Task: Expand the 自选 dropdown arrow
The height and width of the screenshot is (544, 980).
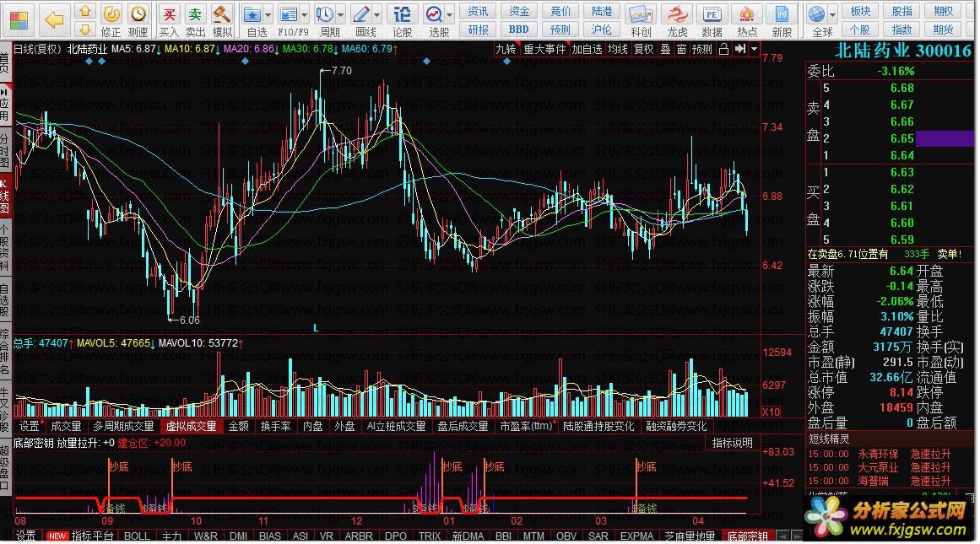Action: [268, 13]
